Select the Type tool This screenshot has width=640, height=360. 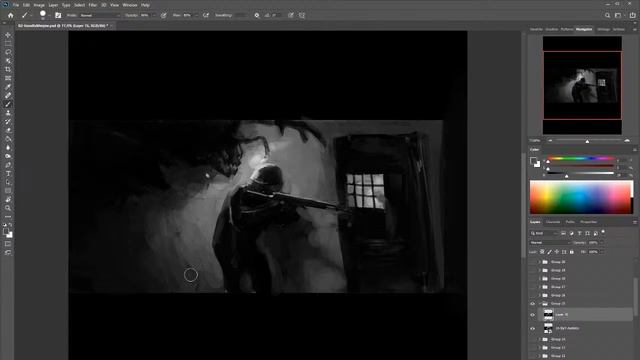pos(8,174)
